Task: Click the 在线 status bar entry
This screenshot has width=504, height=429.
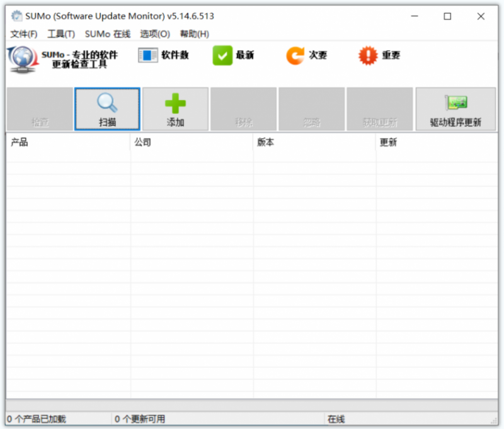Action: click(336, 419)
